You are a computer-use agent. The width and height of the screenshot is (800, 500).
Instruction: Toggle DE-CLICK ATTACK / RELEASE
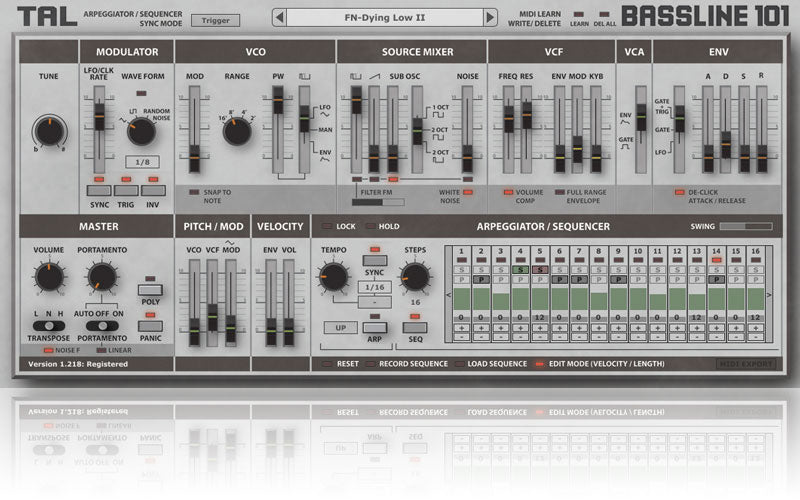click(x=680, y=192)
